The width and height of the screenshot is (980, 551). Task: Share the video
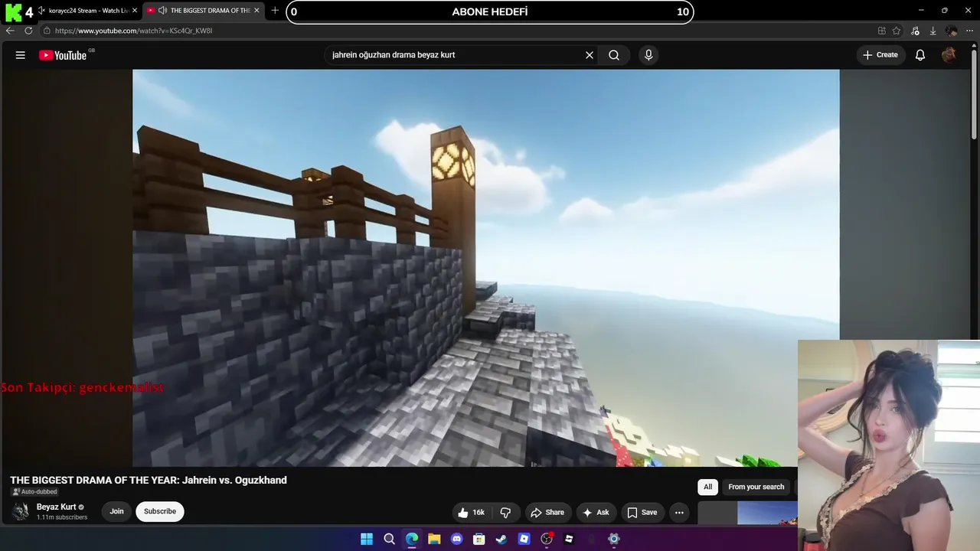coord(547,513)
